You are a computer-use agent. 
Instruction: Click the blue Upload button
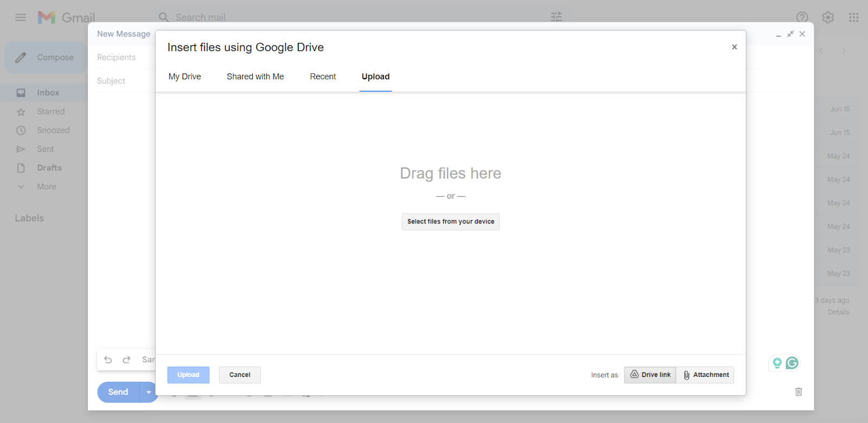pos(188,375)
